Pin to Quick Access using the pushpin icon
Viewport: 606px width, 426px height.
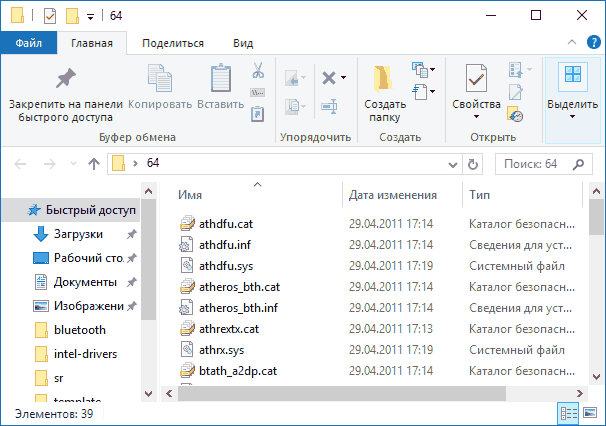66,78
